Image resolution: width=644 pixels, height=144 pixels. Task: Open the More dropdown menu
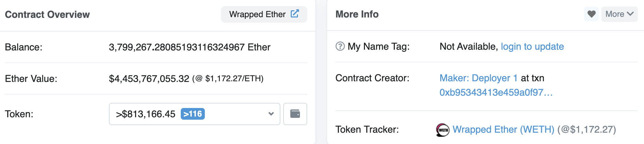(x=619, y=14)
